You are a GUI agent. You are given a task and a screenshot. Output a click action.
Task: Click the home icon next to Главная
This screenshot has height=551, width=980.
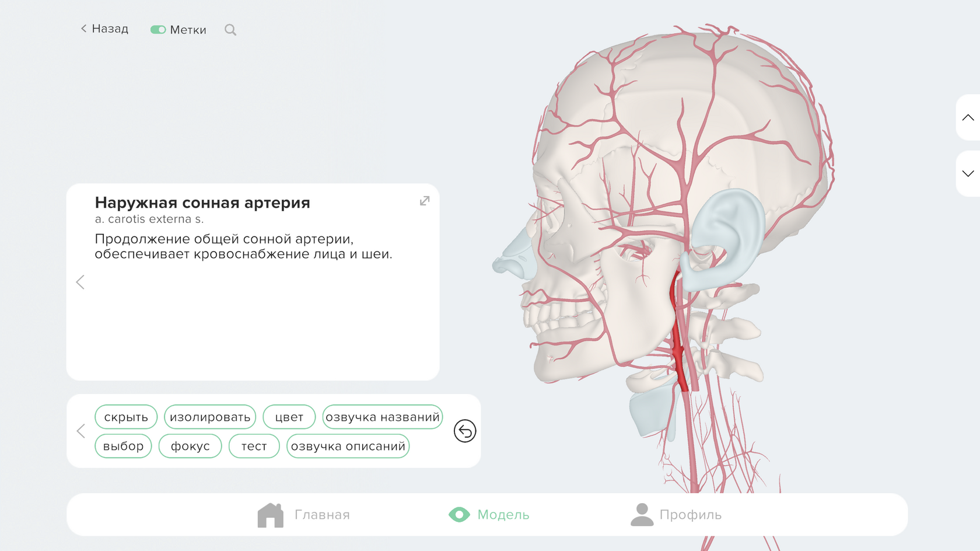(269, 514)
